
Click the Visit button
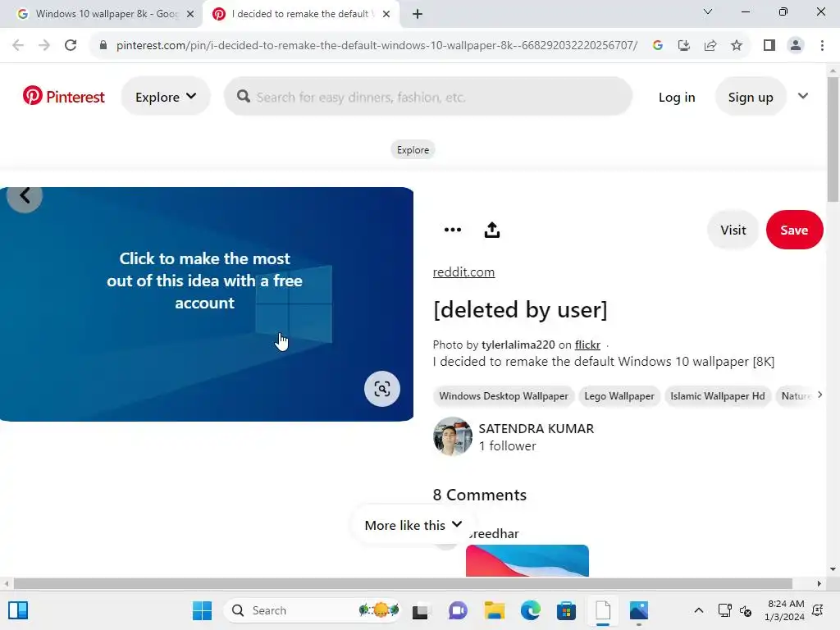[x=733, y=230]
